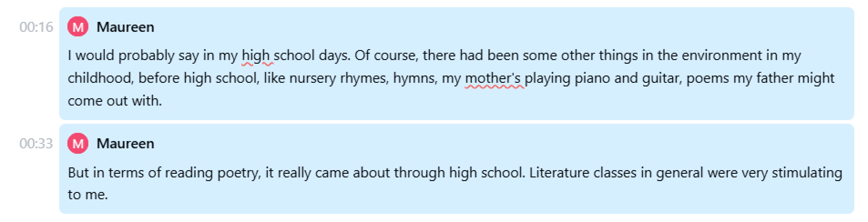Image resolution: width=868 pixels, height=222 pixels.
Task: Click the phrase "come out with."
Action: pyautogui.click(x=115, y=101)
